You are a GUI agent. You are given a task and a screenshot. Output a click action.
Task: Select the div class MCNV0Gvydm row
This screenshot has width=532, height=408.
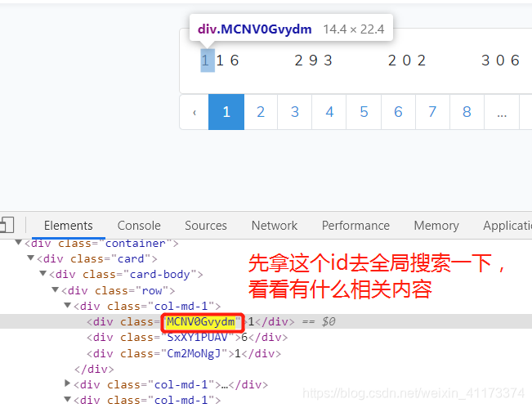pyautogui.click(x=266, y=321)
